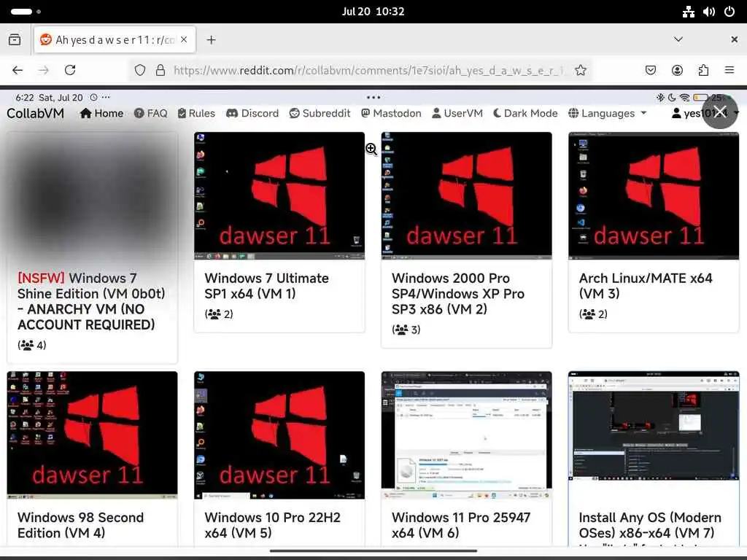Open the GNOME volume icon
Screen dimensions: 747x560
[709, 12]
